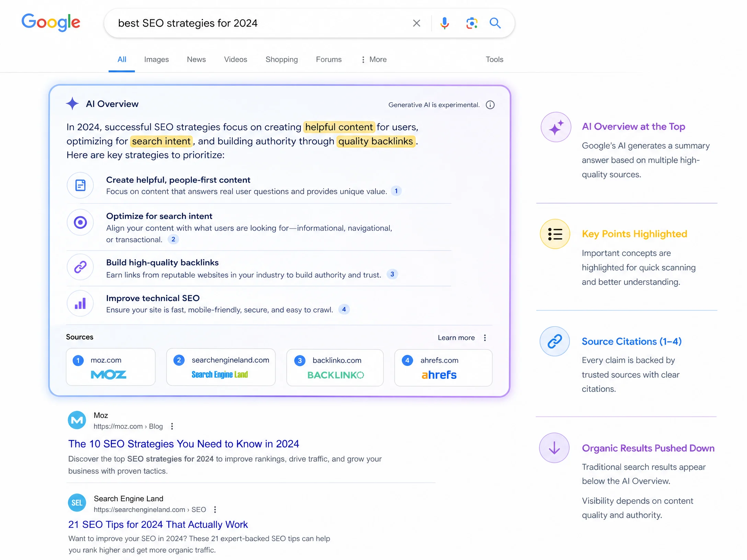Viewport: 747px width, 560px height.
Task: Click the info icon beside Generative AI notice
Action: [490, 105]
